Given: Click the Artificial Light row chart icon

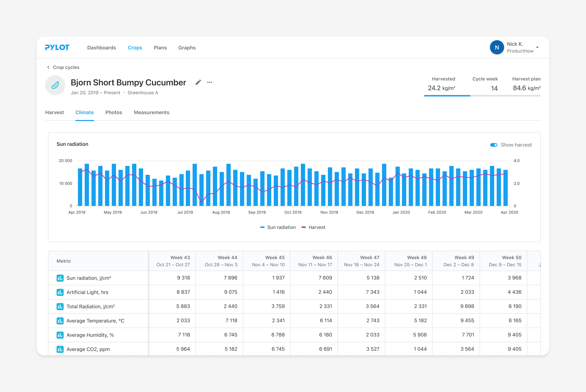Looking at the screenshot, I should pos(60,292).
